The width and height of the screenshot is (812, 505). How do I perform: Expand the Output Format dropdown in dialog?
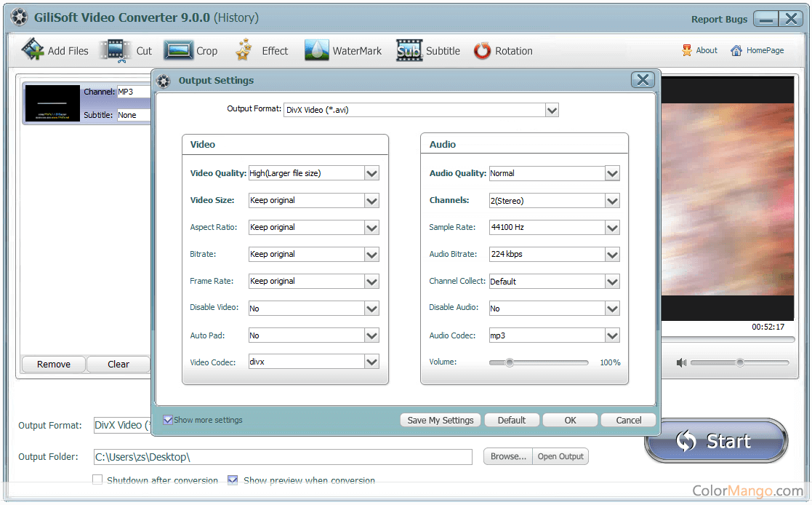pyautogui.click(x=552, y=111)
